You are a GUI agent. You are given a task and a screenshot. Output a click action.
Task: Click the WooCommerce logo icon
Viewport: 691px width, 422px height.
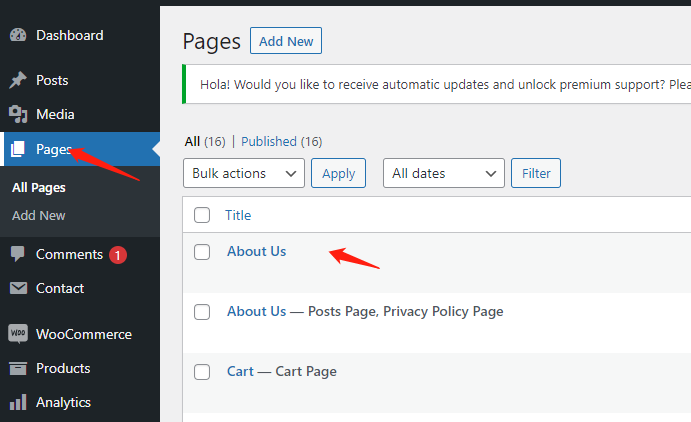point(18,334)
